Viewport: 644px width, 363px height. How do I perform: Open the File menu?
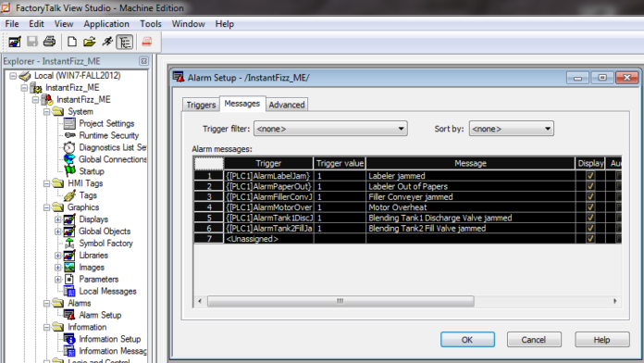coord(12,24)
